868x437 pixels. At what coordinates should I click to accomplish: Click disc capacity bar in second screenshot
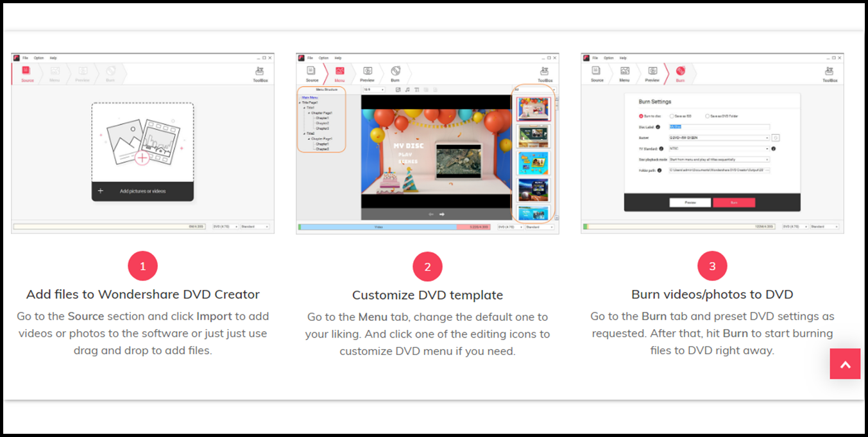click(x=394, y=227)
